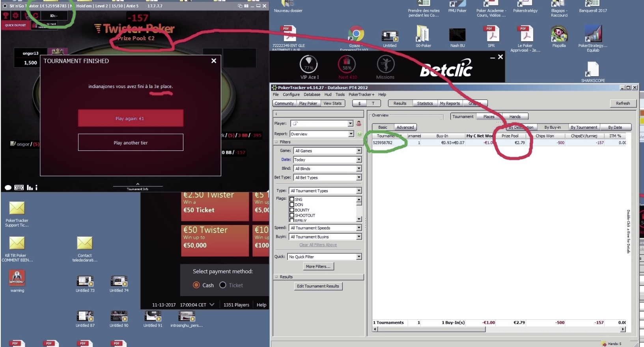Image resolution: width=644 pixels, height=347 pixels.
Task: Check the BOUNTY flag checkbox
Action: coord(292,210)
